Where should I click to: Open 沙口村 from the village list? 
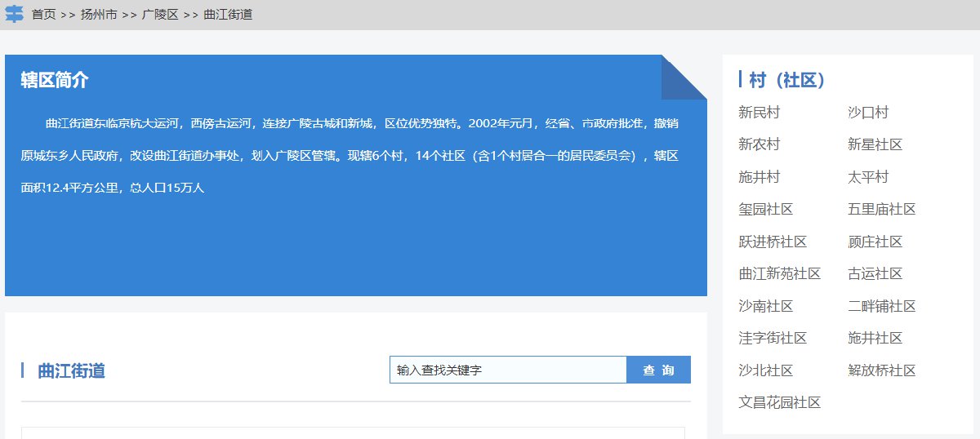[x=868, y=113]
